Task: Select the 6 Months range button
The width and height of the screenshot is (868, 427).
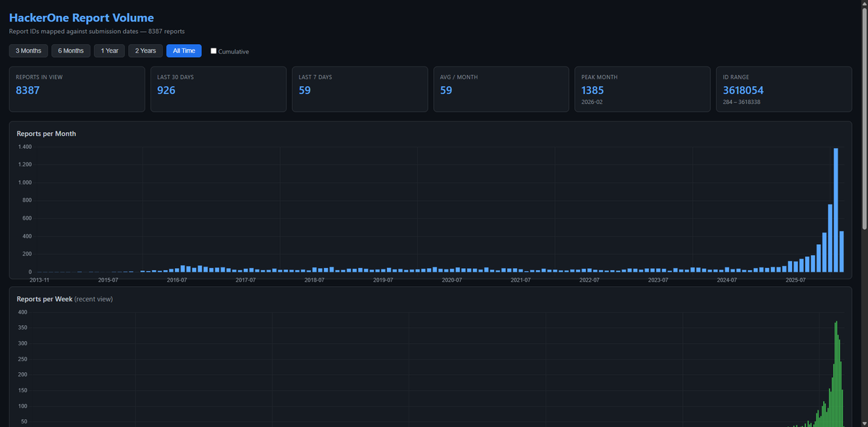Action: click(x=71, y=51)
